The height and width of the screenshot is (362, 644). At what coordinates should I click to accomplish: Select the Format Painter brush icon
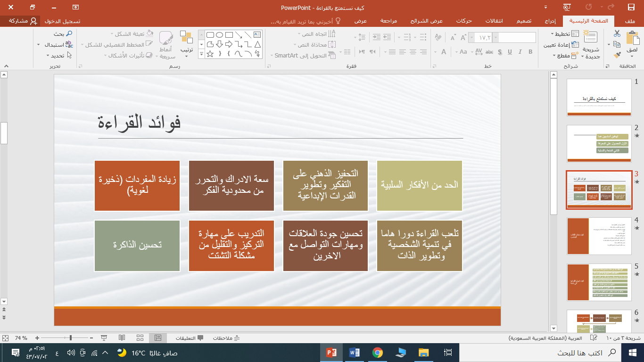tap(617, 55)
